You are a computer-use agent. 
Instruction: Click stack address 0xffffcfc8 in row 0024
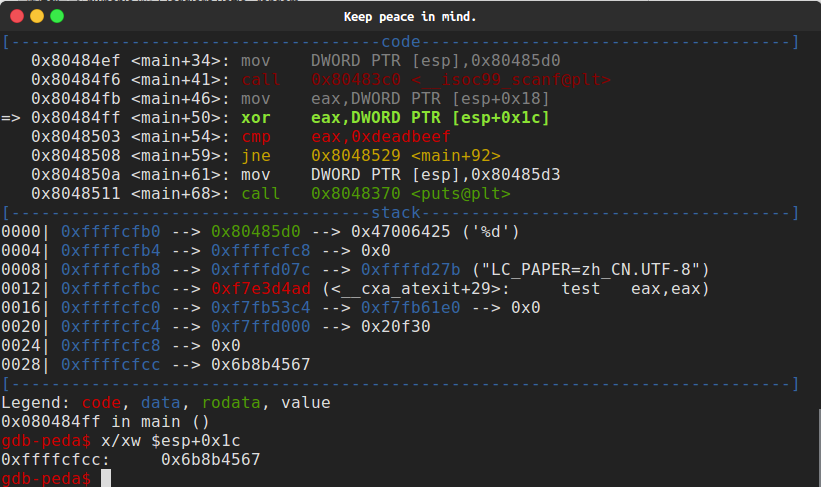pyautogui.click(x=110, y=346)
